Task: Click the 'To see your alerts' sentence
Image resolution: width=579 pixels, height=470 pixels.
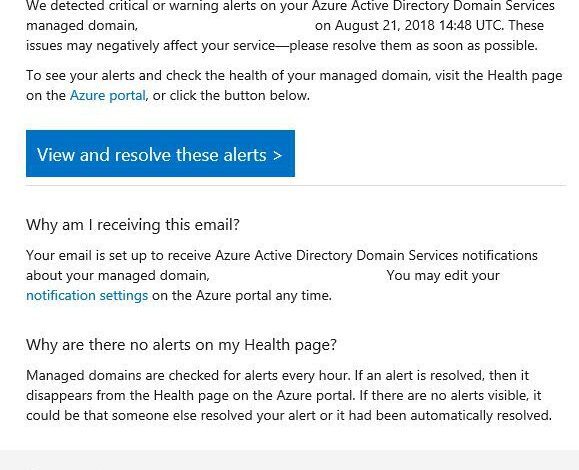Action: [294, 86]
